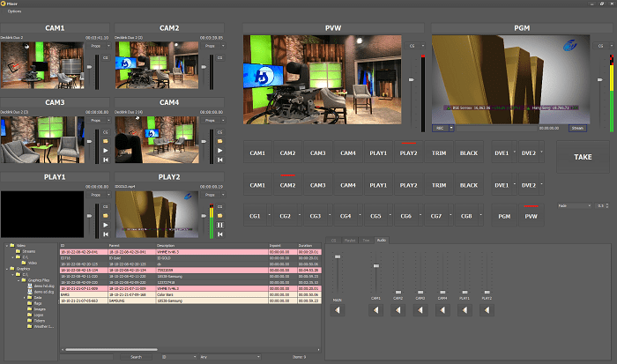Click the Stream button under PGM

577,129
